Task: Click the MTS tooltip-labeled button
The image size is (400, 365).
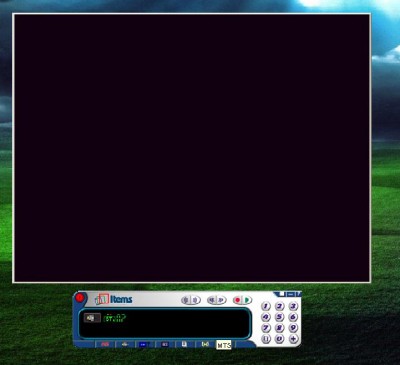Action: (224, 345)
